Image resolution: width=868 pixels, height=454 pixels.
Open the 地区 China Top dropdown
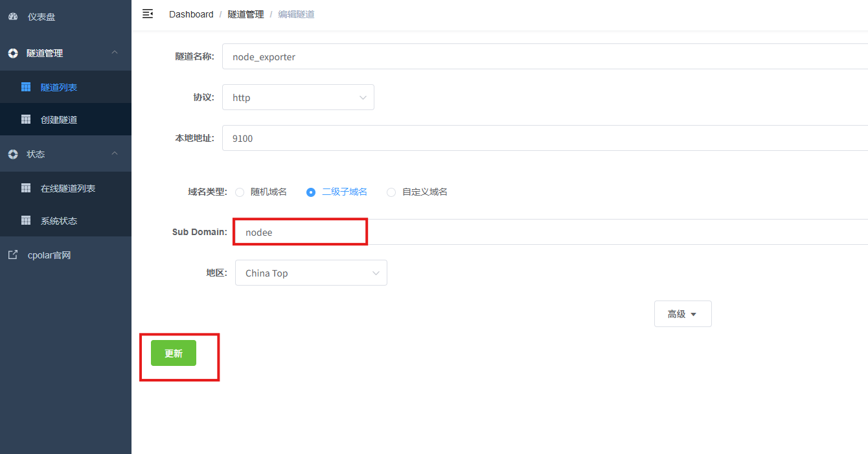pyautogui.click(x=311, y=273)
